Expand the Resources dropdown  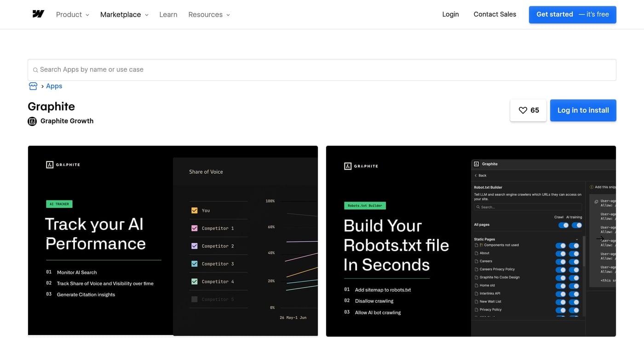click(x=209, y=15)
